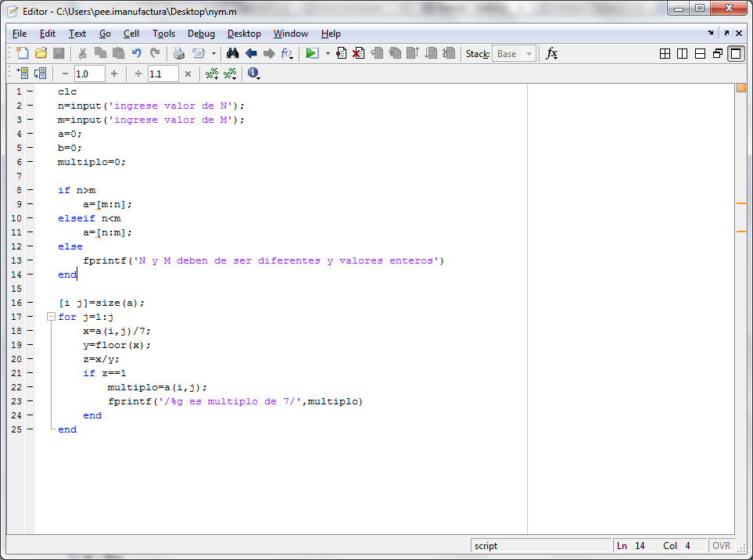Collapse the for loop on line 17
This screenshot has height=560, width=753.
click(x=51, y=317)
